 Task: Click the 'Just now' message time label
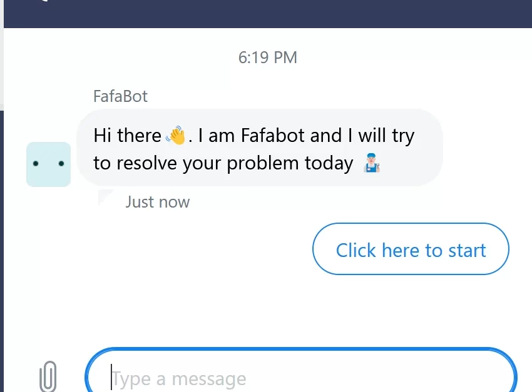[158, 202]
